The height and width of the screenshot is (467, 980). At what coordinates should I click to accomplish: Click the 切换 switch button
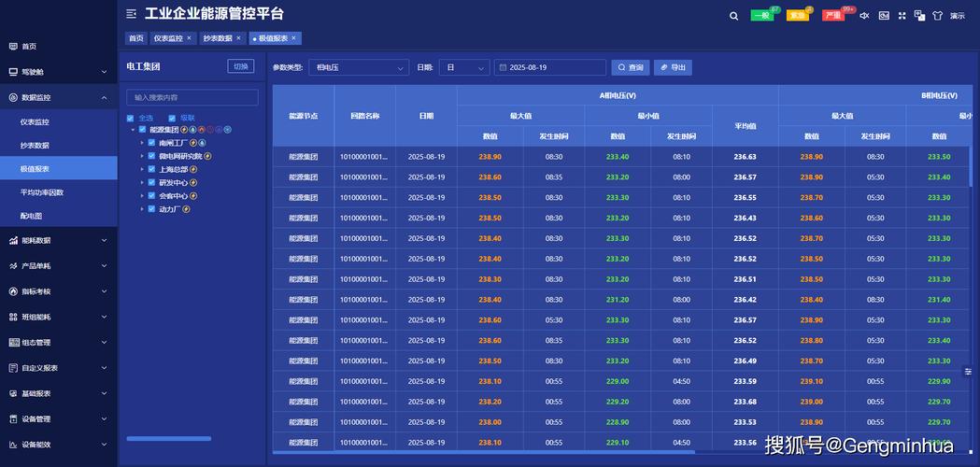click(x=241, y=67)
